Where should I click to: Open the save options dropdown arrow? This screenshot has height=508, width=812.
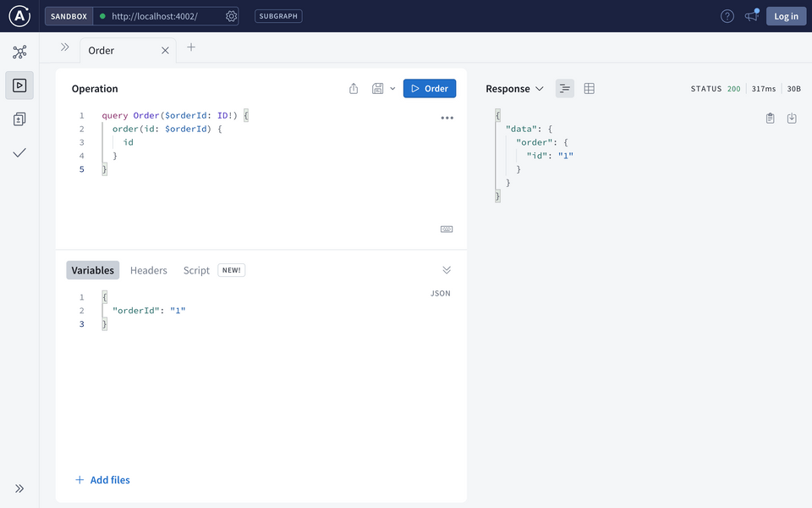(x=392, y=89)
